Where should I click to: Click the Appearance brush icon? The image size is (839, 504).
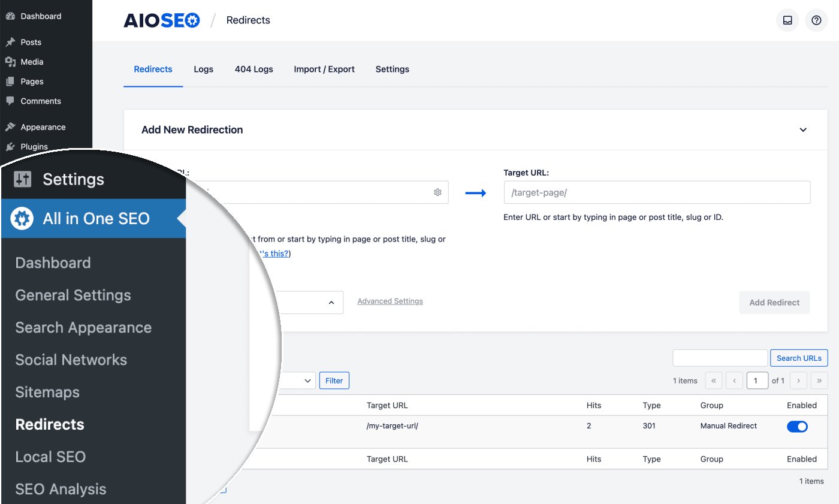10,127
